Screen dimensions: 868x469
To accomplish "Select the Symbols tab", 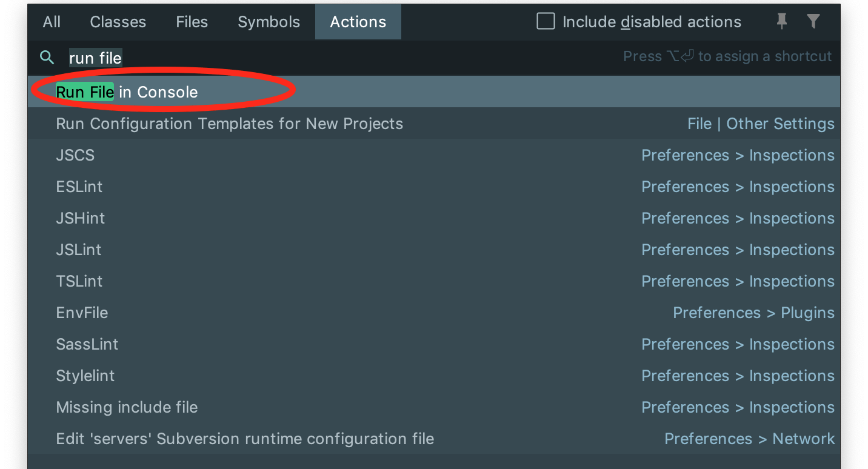I will click(269, 22).
